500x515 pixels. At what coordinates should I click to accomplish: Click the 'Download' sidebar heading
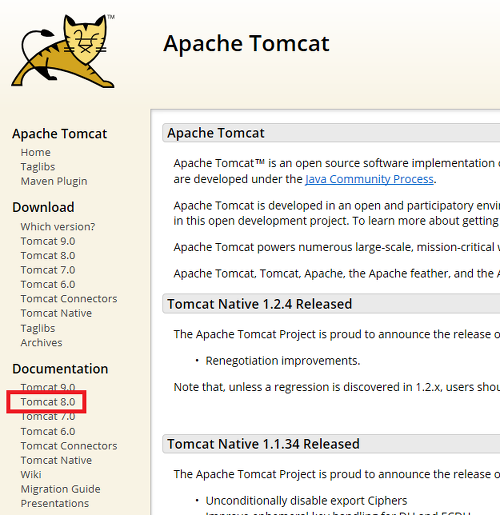tap(43, 207)
